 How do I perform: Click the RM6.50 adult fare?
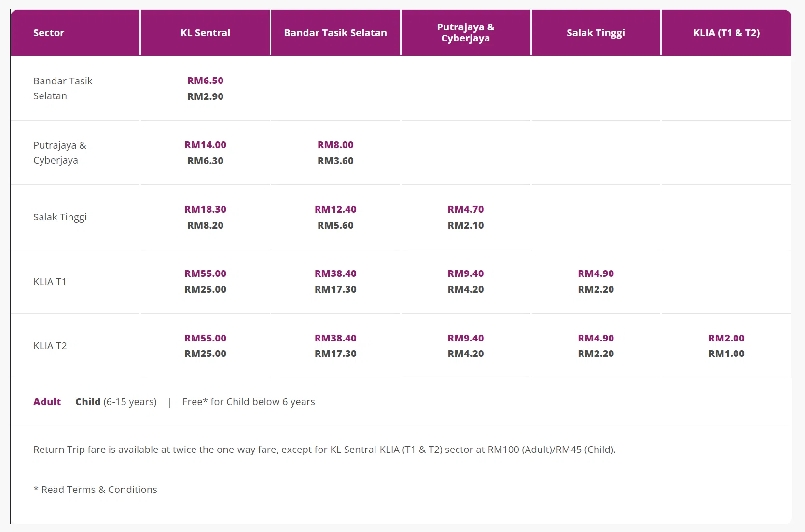click(205, 81)
